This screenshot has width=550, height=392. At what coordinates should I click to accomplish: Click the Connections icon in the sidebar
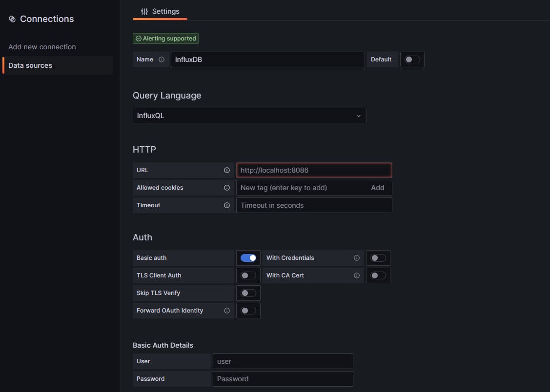point(12,19)
